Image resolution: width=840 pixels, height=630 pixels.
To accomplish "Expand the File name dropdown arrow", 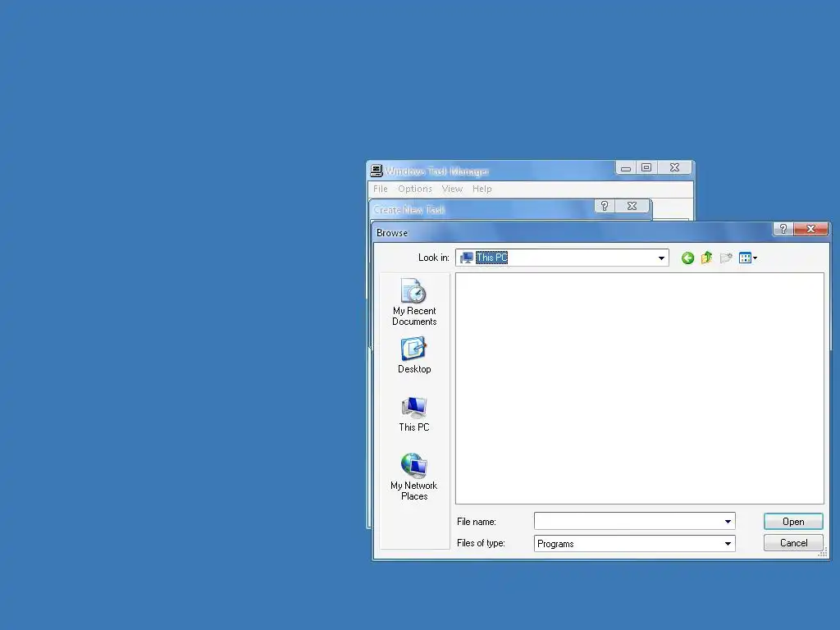I will coord(728,521).
